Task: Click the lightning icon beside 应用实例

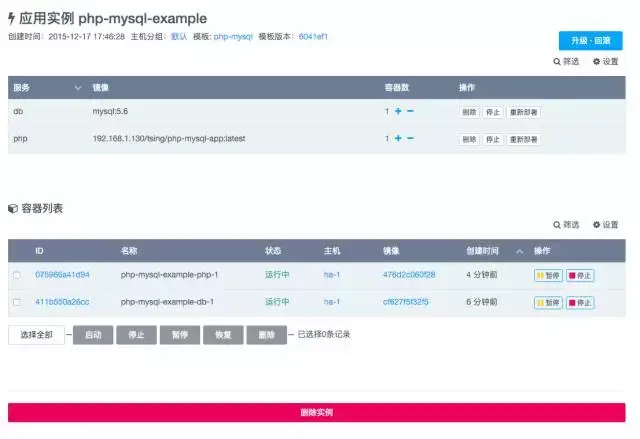Action: [x=12, y=18]
